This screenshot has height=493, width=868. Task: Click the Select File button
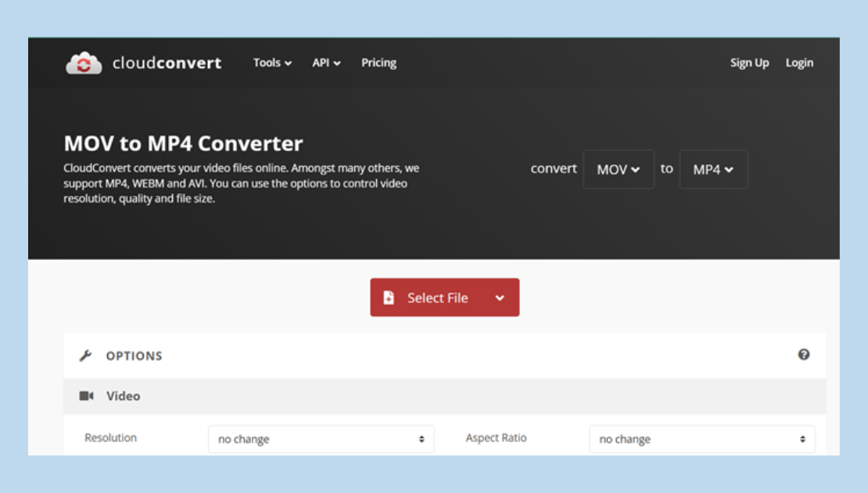444,297
